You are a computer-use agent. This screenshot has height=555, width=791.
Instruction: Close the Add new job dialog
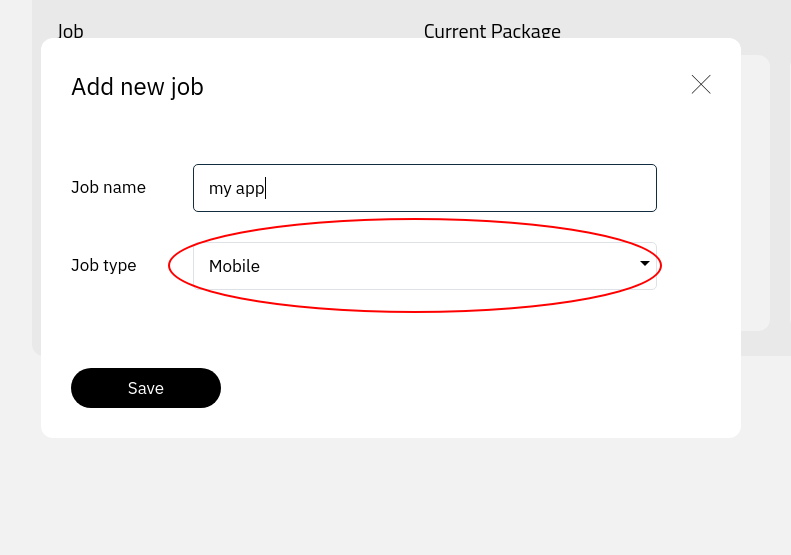[701, 85]
